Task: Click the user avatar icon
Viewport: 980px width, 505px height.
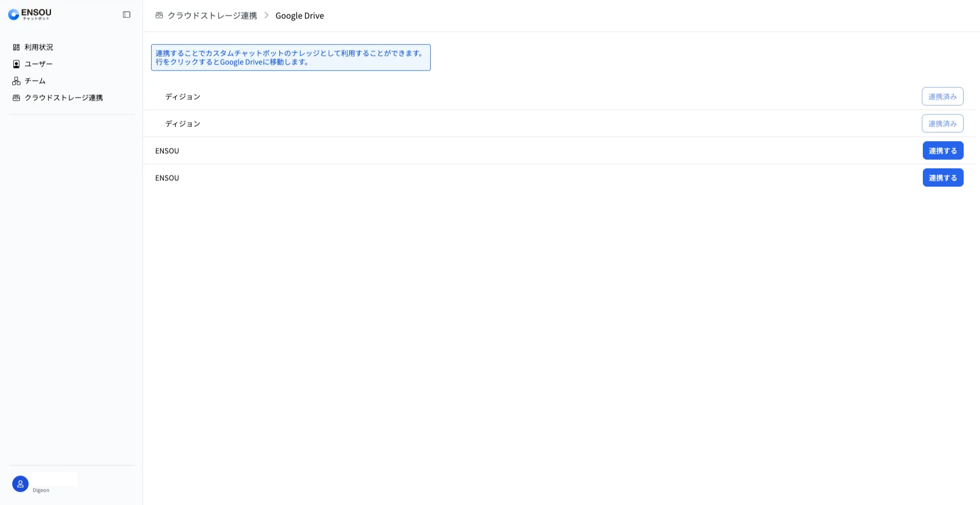Action: [x=20, y=484]
